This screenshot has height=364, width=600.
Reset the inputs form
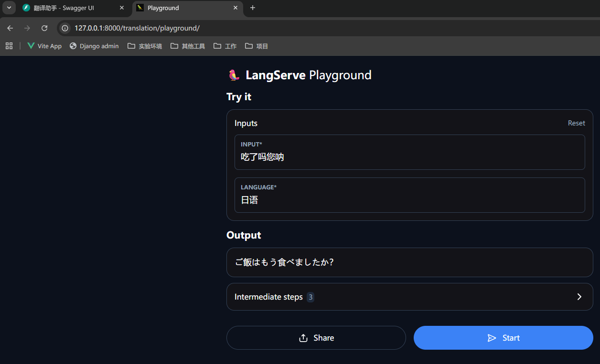click(x=576, y=123)
